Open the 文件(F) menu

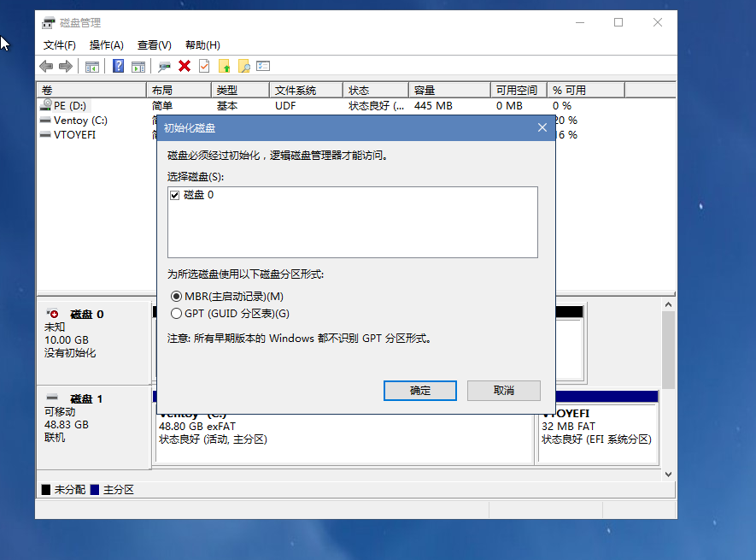[59, 45]
